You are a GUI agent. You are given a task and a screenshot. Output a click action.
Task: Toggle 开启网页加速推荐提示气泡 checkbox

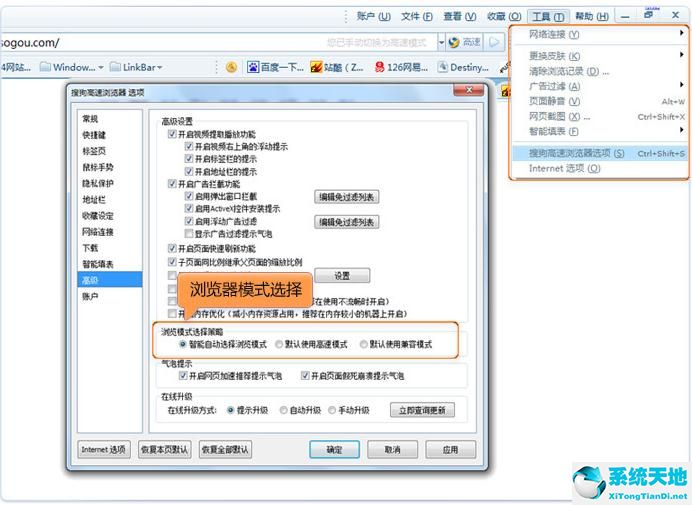tap(183, 376)
